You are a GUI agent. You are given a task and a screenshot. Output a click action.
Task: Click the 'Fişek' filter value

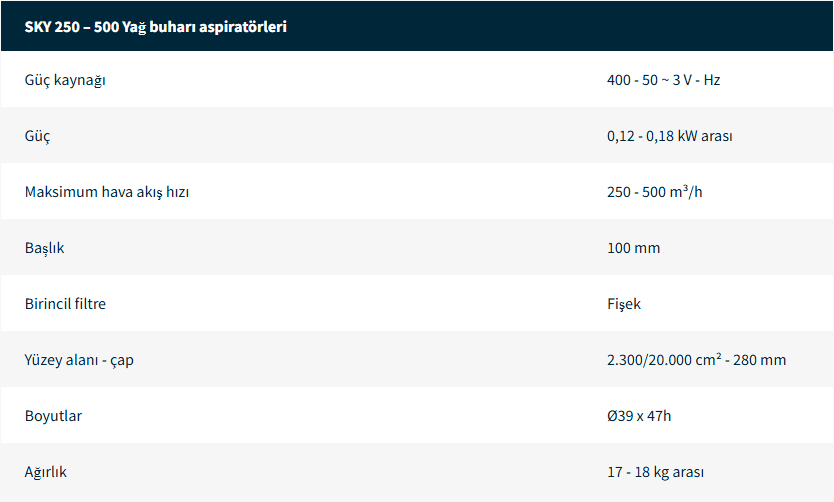pyautogui.click(x=623, y=304)
